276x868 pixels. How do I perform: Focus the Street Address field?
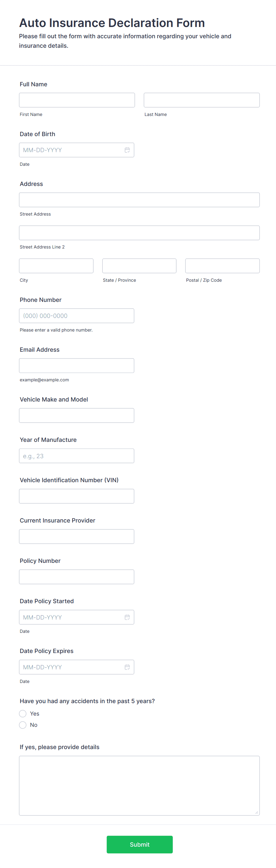click(x=139, y=200)
